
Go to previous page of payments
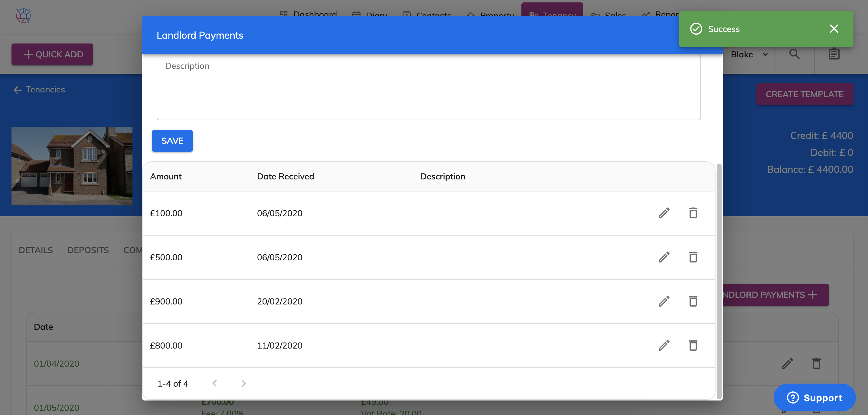tap(215, 383)
